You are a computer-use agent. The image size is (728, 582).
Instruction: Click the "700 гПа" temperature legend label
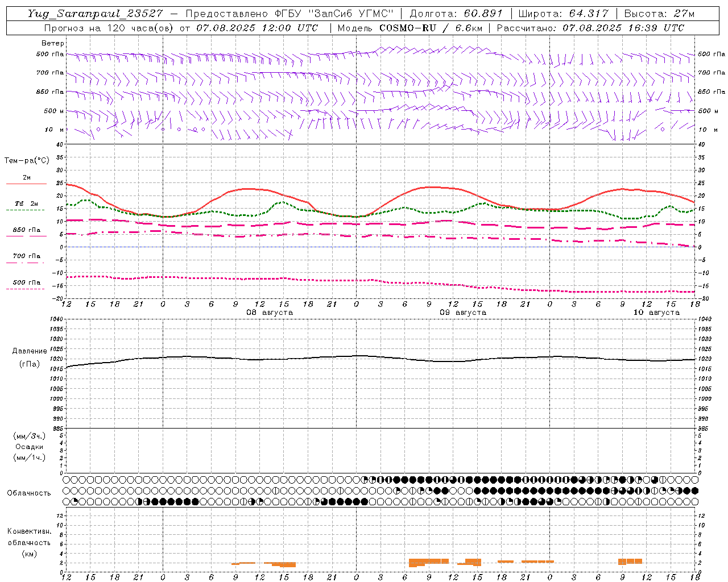point(27,256)
